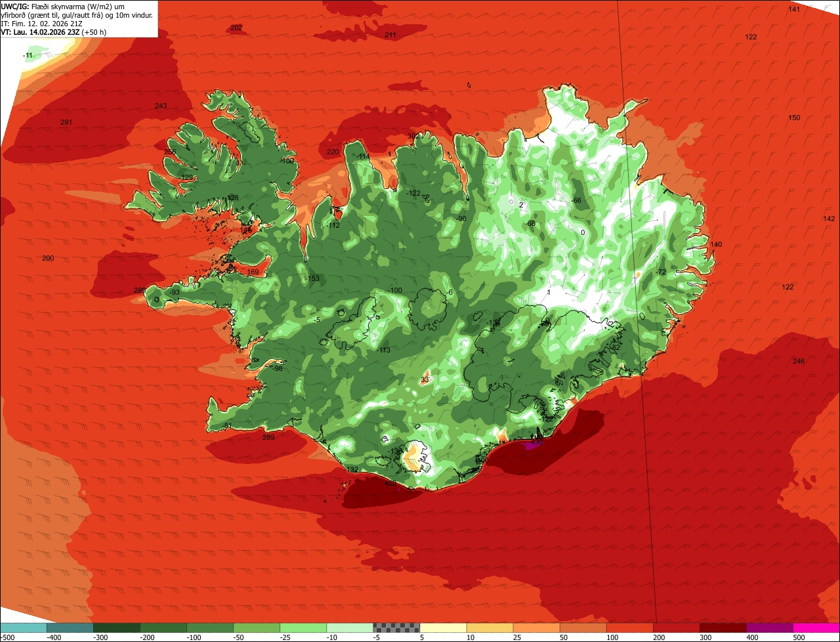Click the purple 400 to 500 legend swatch

pos(768,628)
